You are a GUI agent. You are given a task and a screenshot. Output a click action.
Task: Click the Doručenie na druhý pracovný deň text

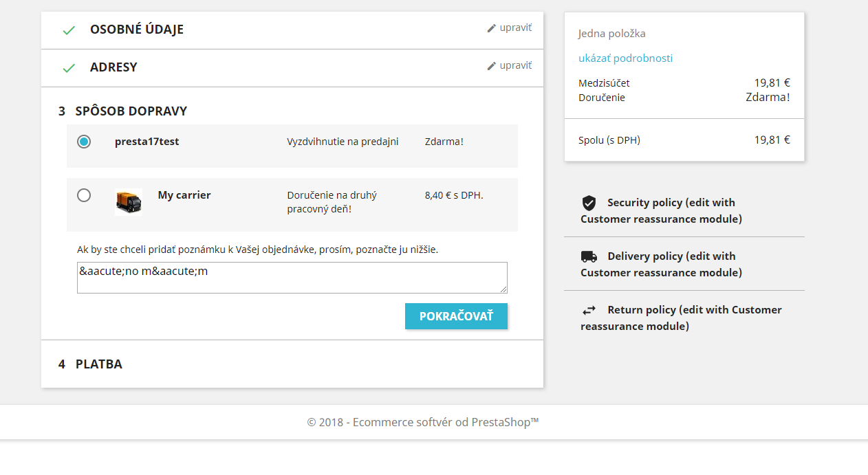click(332, 202)
